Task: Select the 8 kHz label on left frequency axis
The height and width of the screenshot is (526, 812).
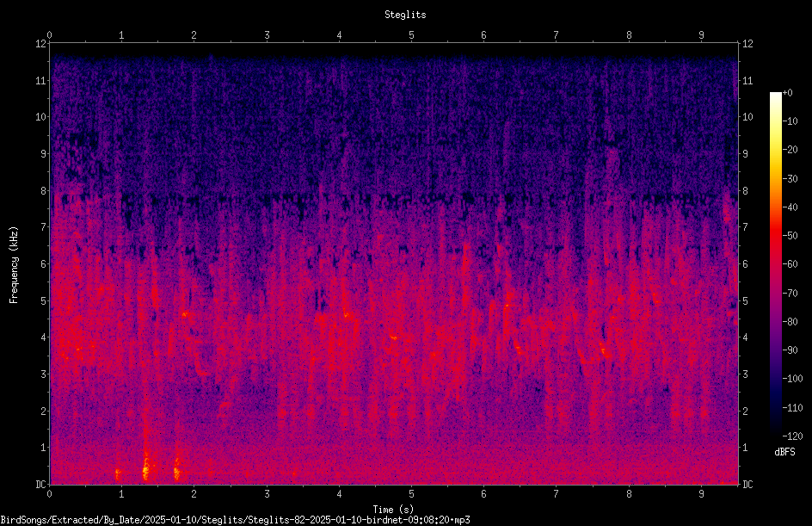Action: click(x=44, y=191)
